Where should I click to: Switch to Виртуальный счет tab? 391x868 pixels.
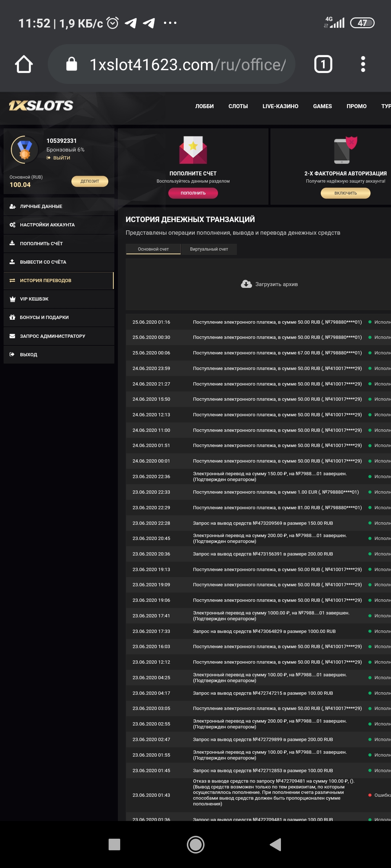click(209, 249)
